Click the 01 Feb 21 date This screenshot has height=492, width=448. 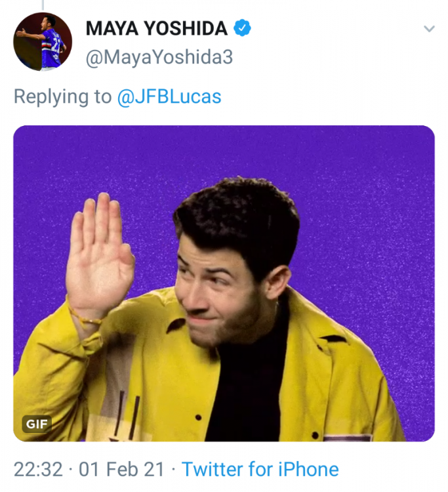tap(121, 469)
